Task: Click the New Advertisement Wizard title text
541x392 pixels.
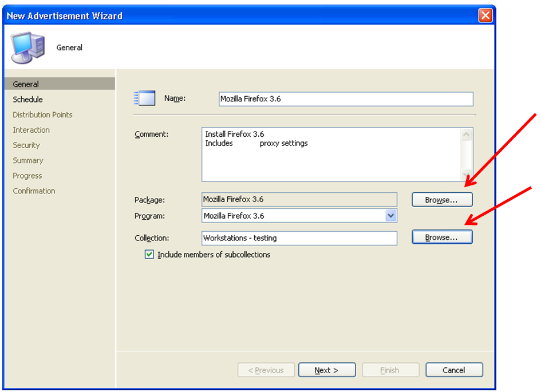Action: pyautogui.click(x=65, y=16)
